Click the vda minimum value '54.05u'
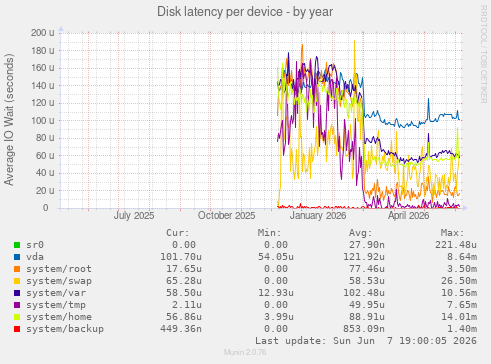The width and height of the screenshot is (491, 364). (x=276, y=257)
